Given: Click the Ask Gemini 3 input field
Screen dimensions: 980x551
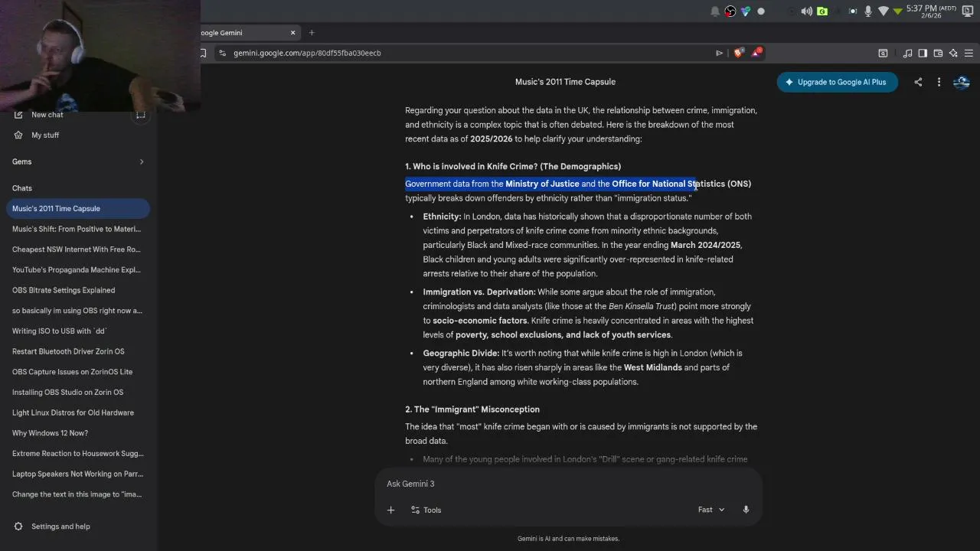Looking at the screenshot, I should [568, 484].
